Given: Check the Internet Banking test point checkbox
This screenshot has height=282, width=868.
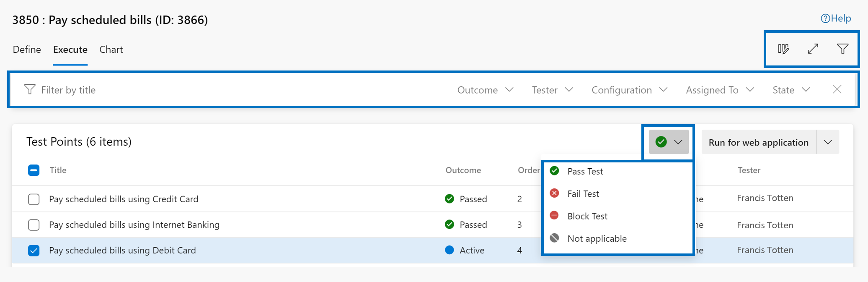Looking at the screenshot, I should (34, 225).
